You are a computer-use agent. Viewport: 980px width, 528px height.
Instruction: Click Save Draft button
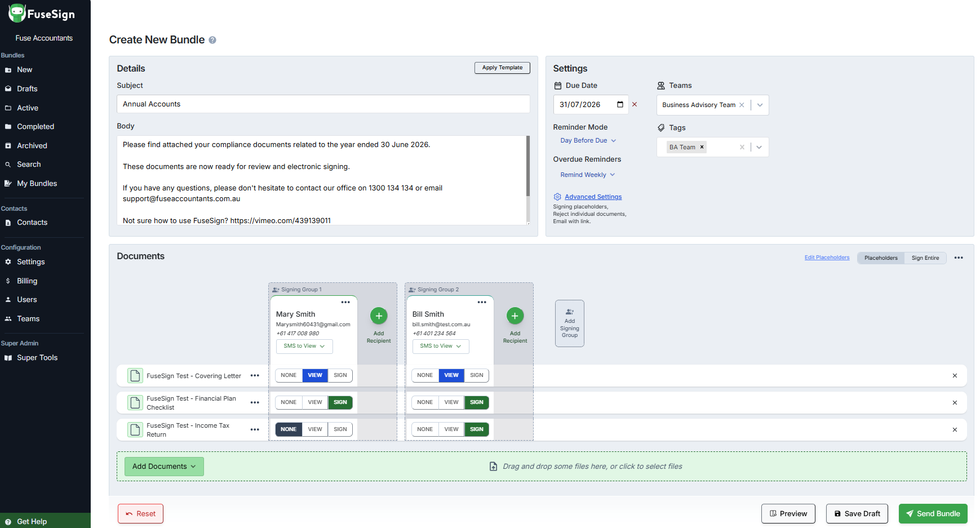[x=857, y=514]
